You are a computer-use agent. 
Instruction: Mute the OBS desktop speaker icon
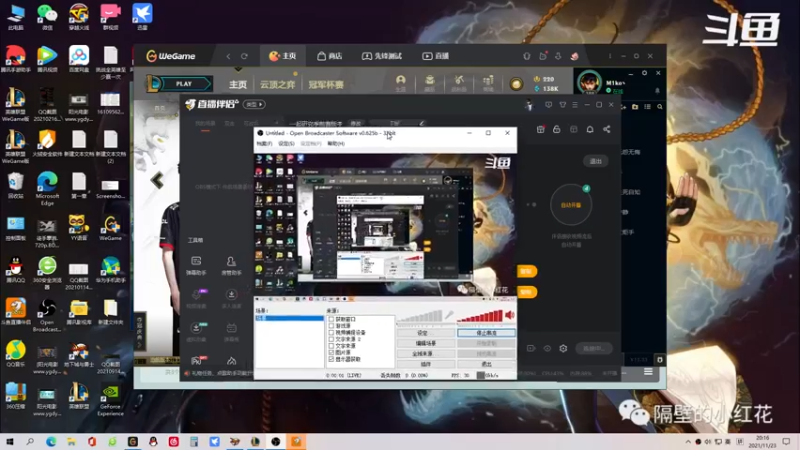click(510, 316)
